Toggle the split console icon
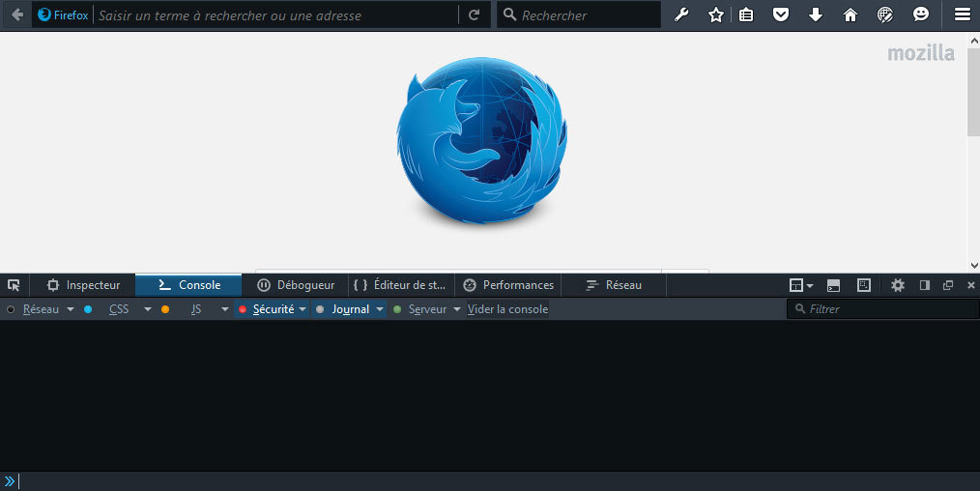Viewport: 980px width, 491px height. click(834, 285)
